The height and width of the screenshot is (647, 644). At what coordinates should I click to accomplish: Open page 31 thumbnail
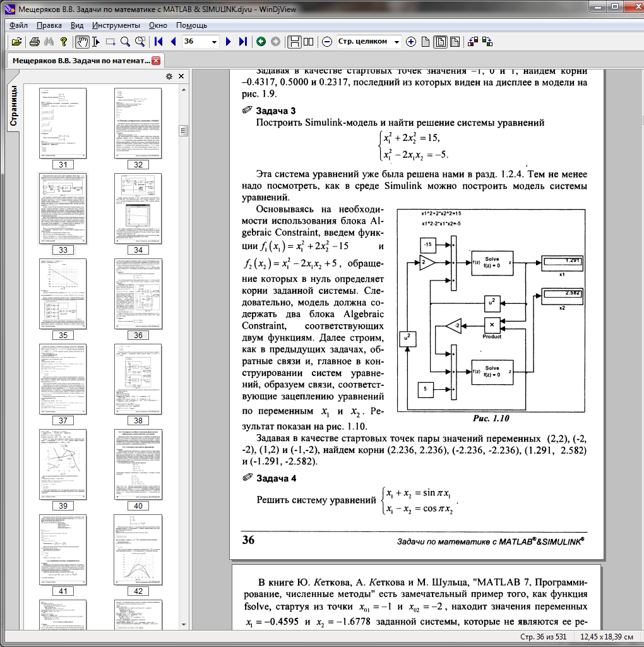click(63, 123)
